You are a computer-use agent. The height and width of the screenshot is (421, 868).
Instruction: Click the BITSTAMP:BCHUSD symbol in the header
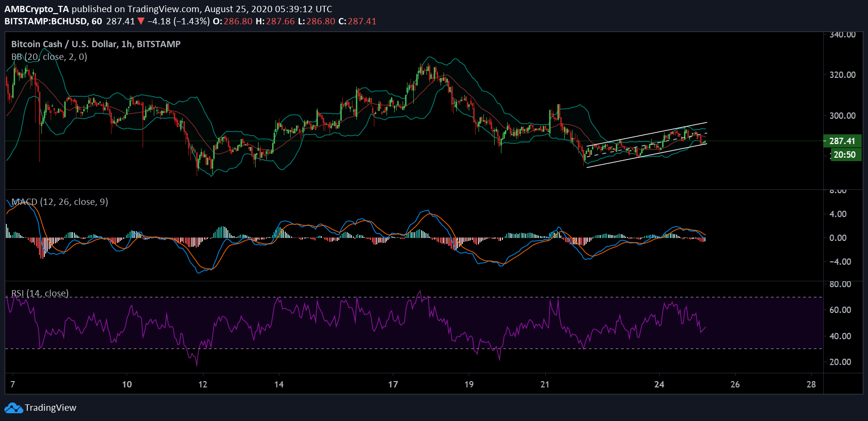[x=47, y=21]
